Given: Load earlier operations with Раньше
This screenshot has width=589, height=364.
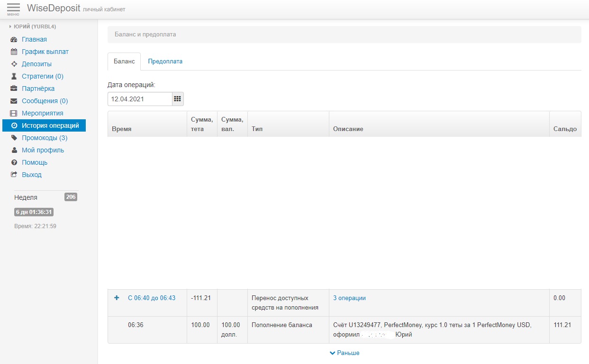Looking at the screenshot, I should (x=344, y=353).
